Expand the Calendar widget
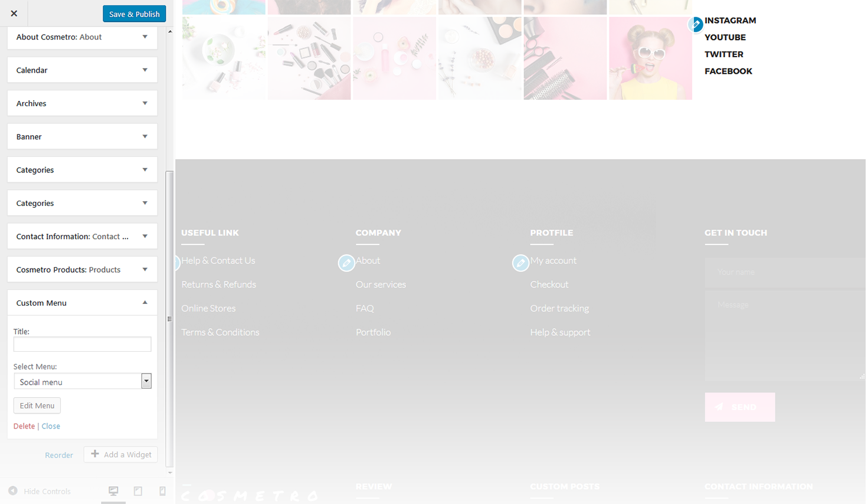 pos(145,70)
